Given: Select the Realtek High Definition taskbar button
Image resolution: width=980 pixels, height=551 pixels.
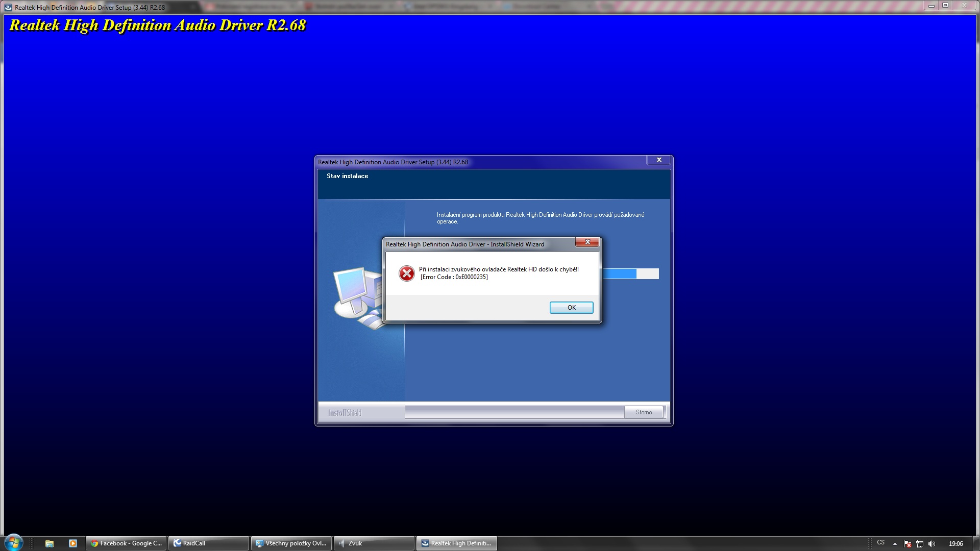Looking at the screenshot, I should [457, 543].
